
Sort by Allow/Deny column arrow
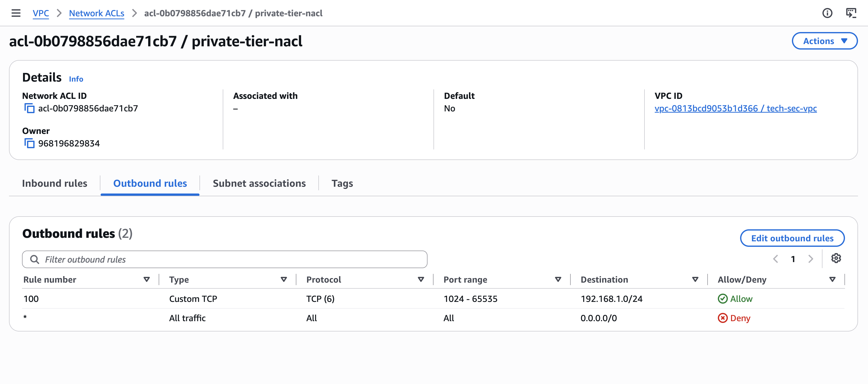(x=832, y=279)
